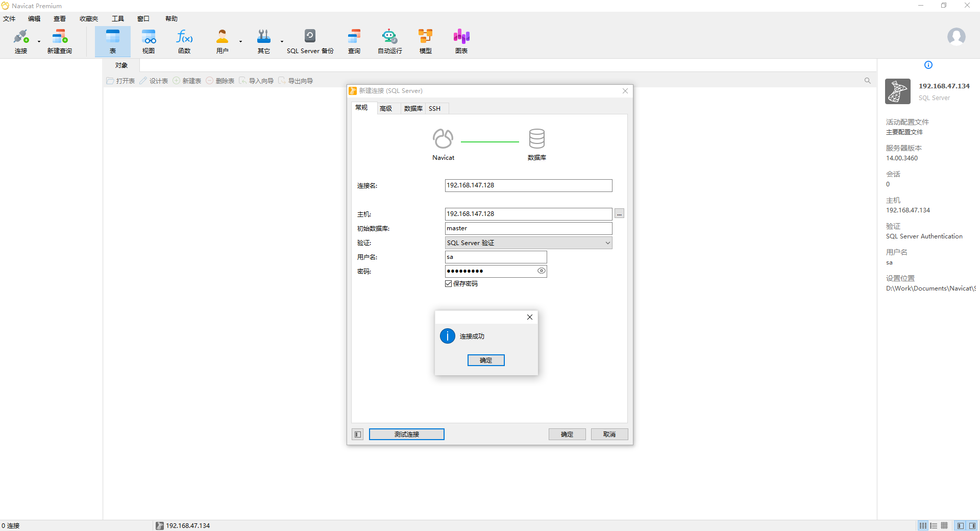The height and width of the screenshot is (531, 980).
Task: Open the Tools (工具) menu
Action: (118, 19)
